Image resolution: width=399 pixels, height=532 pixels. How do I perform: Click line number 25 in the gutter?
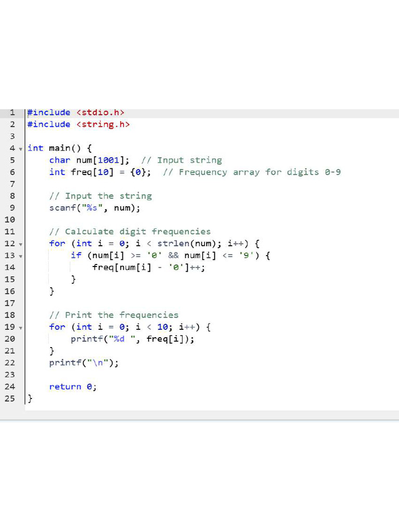pyautogui.click(x=10, y=398)
